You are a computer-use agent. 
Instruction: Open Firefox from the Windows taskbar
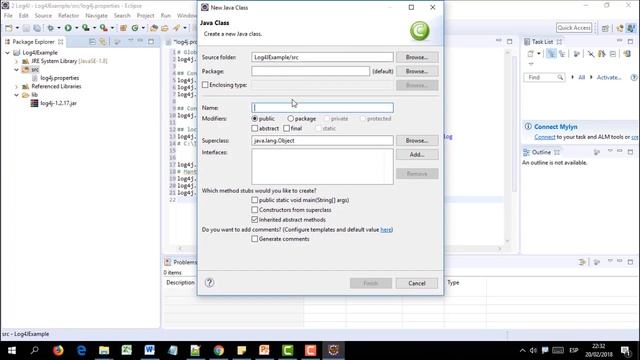[x=58, y=350]
